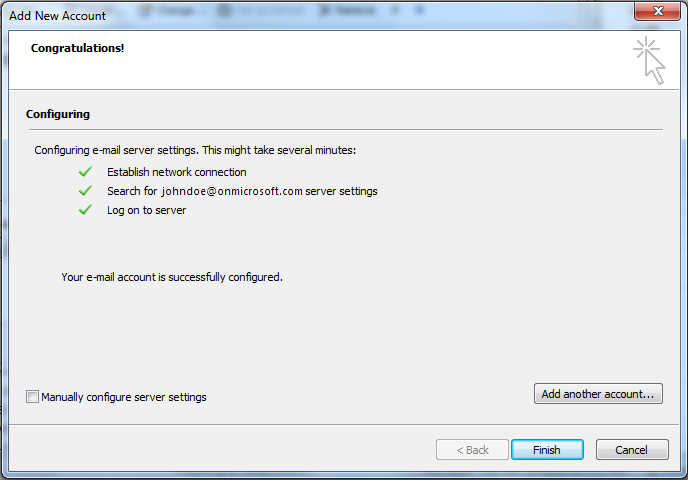Select the Establish network connection step text
The width and height of the screenshot is (688, 480).
[x=176, y=172]
